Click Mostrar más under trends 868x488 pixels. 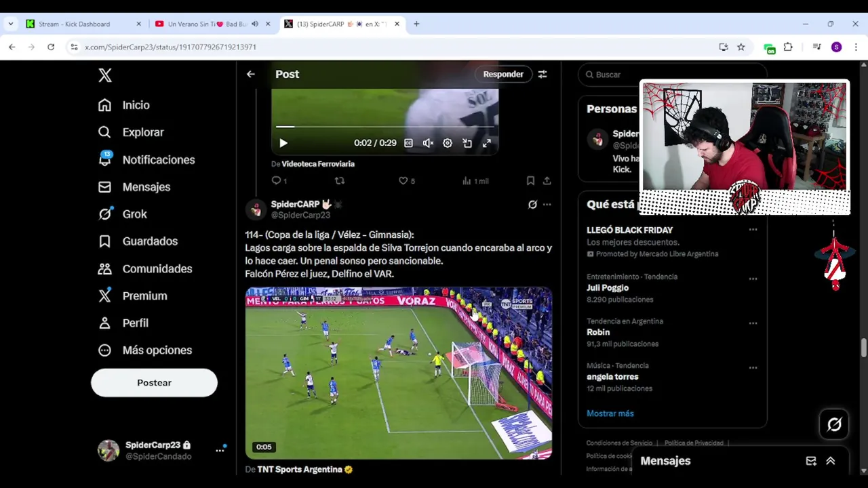pyautogui.click(x=610, y=413)
